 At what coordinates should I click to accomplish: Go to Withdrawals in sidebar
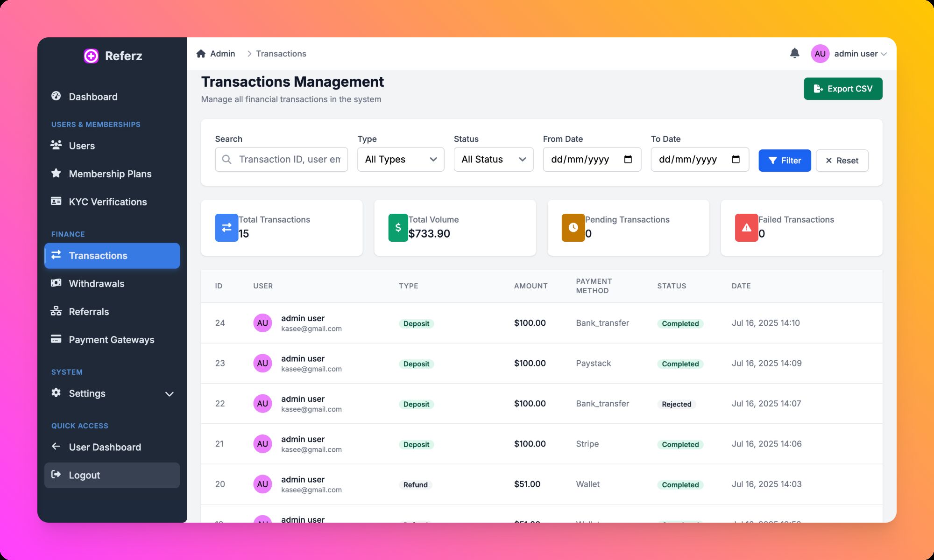pyautogui.click(x=96, y=284)
